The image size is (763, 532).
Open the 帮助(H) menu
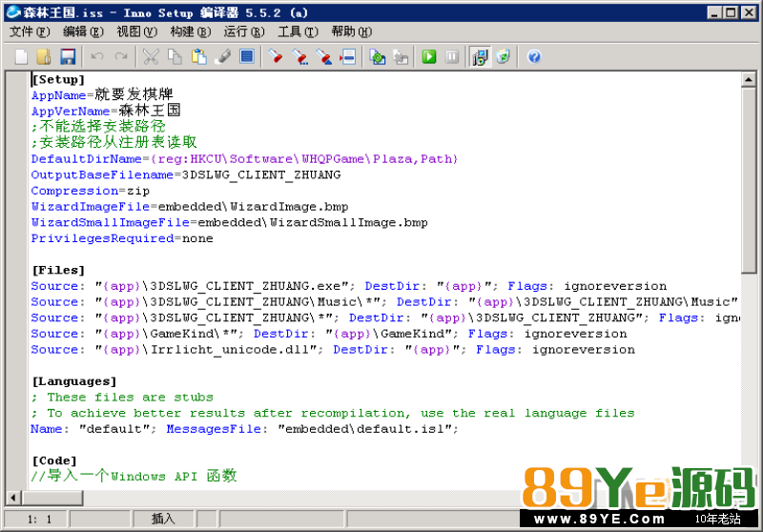[x=351, y=31]
